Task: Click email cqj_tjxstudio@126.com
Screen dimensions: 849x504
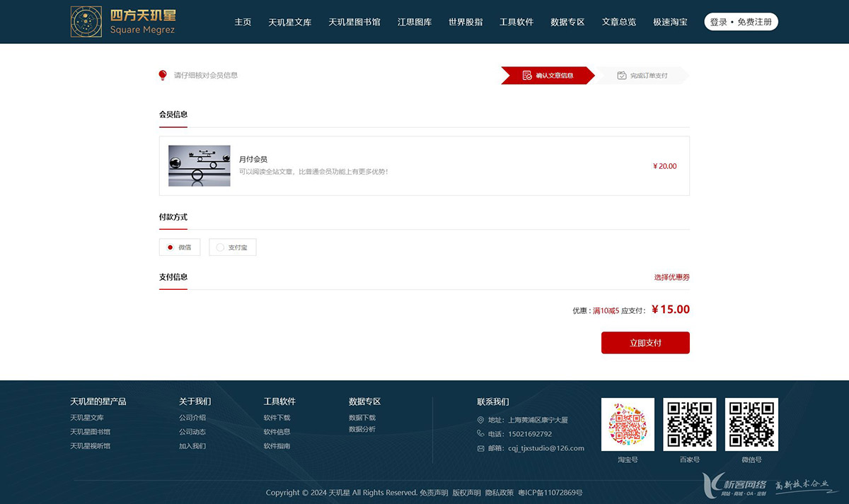Action: point(546,448)
